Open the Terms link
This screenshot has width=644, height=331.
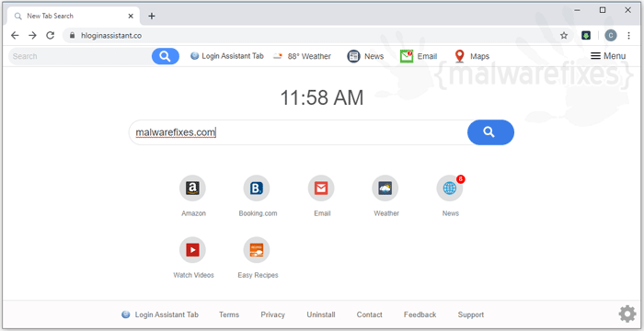tap(229, 315)
